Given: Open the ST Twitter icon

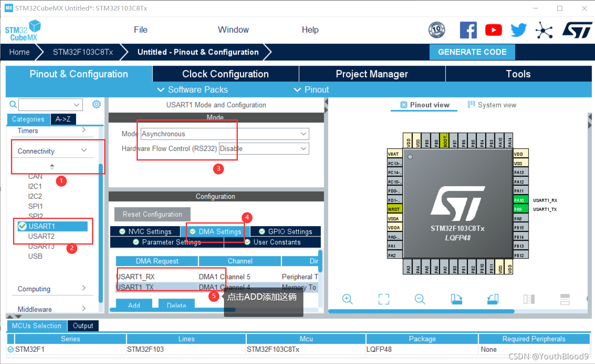Looking at the screenshot, I should pyautogui.click(x=519, y=30).
